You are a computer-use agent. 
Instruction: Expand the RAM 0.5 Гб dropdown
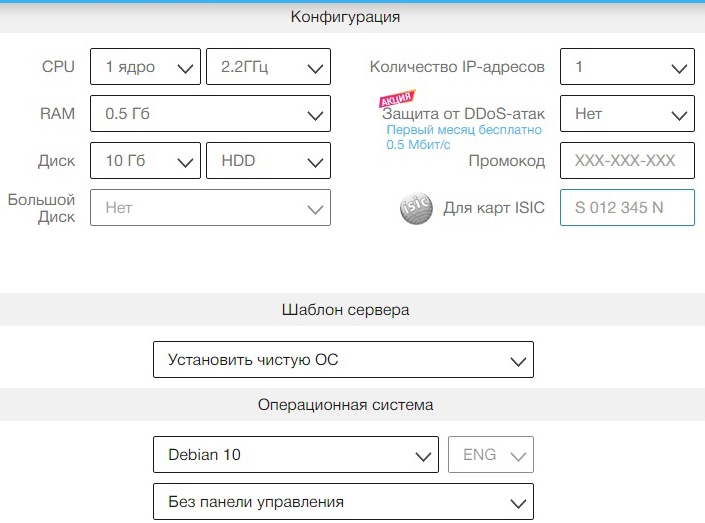point(210,114)
